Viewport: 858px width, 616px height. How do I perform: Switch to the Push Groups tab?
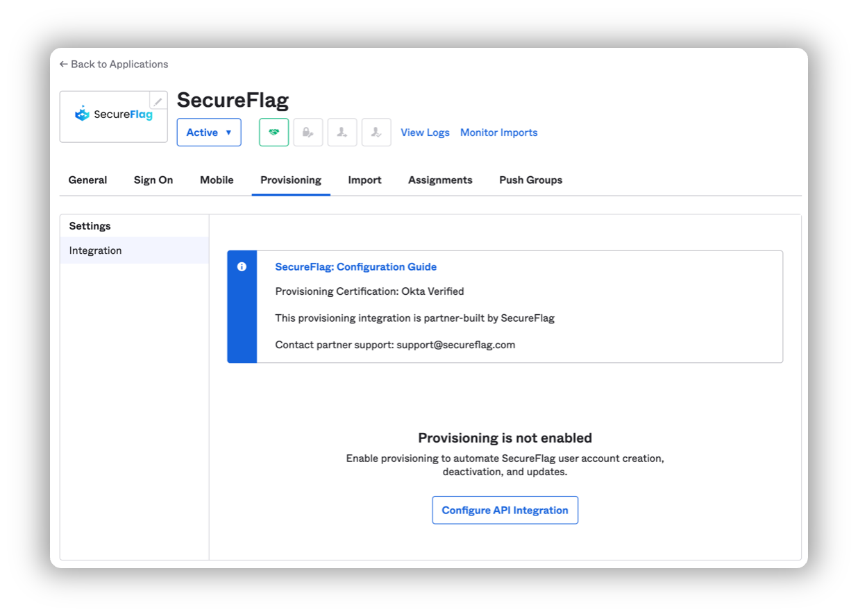point(530,180)
